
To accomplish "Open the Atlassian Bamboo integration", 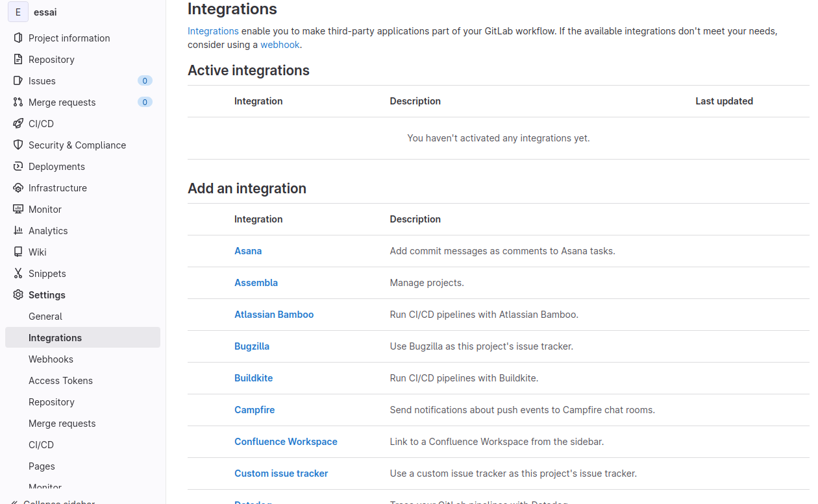I will (274, 315).
